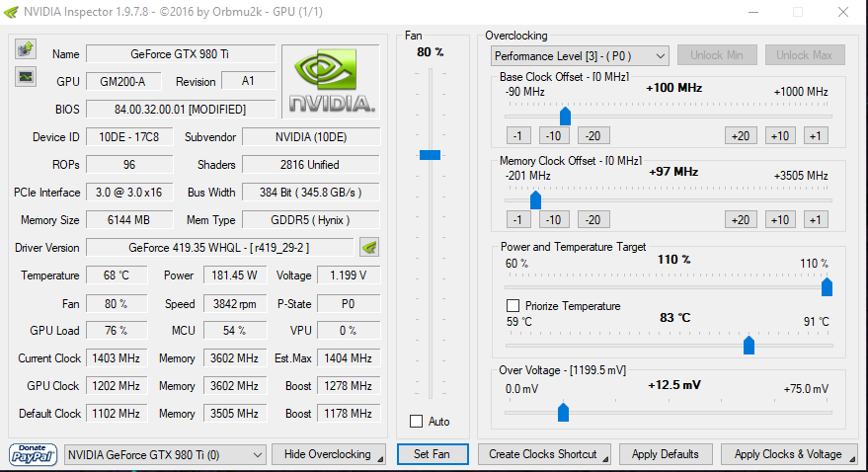The width and height of the screenshot is (868, 472).
Task: Toggle the Priorize Temperature checkbox
Action: pyautogui.click(x=513, y=305)
